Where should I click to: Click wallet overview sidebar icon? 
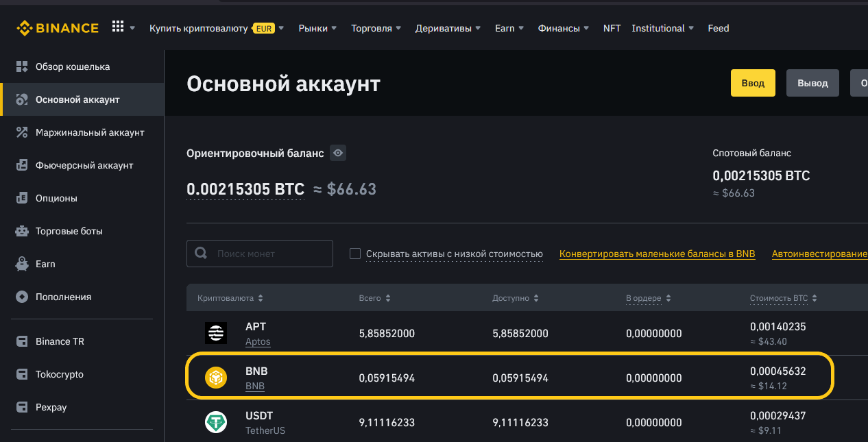tap(22, 66)
